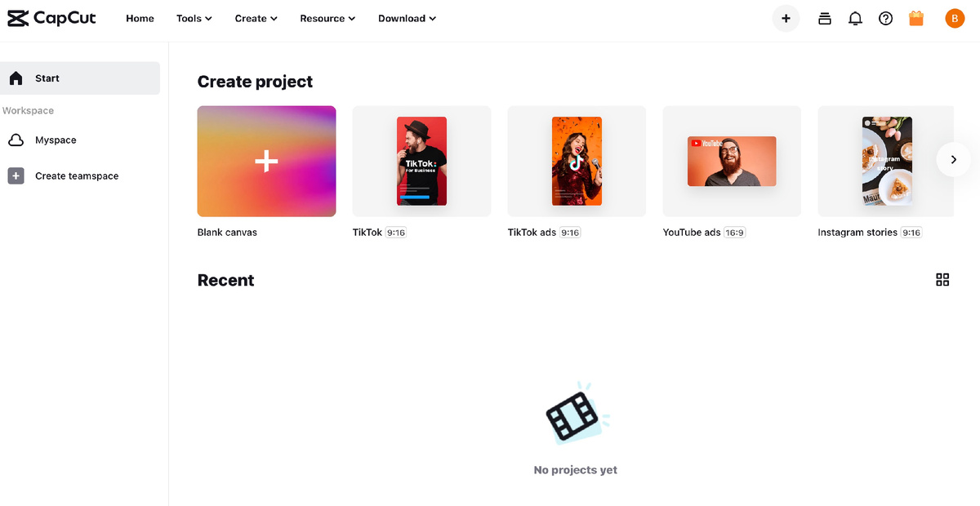980x506 pixels.
Task: Open the Home menu item
Action: pos(140,18)
